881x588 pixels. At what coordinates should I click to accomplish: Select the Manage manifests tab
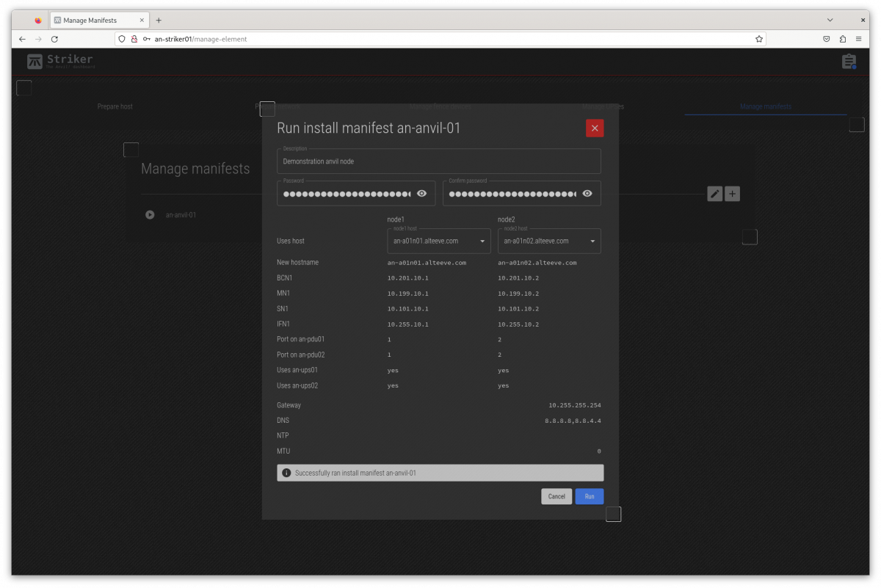765,106
